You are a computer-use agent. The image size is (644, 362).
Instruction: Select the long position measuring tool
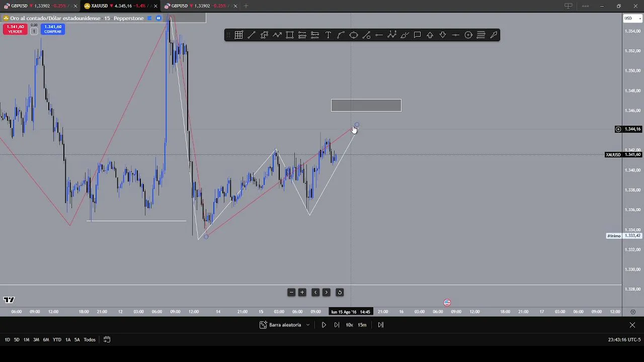coord(302,35)
